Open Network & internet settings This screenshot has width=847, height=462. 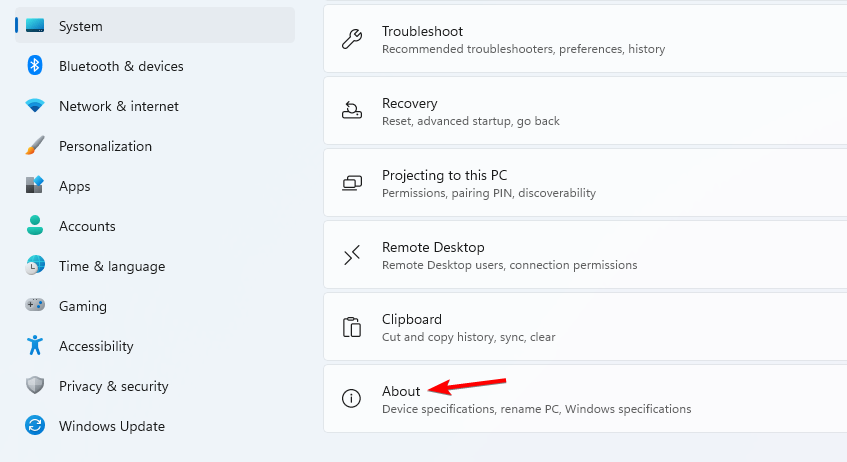tap(154, 106)
